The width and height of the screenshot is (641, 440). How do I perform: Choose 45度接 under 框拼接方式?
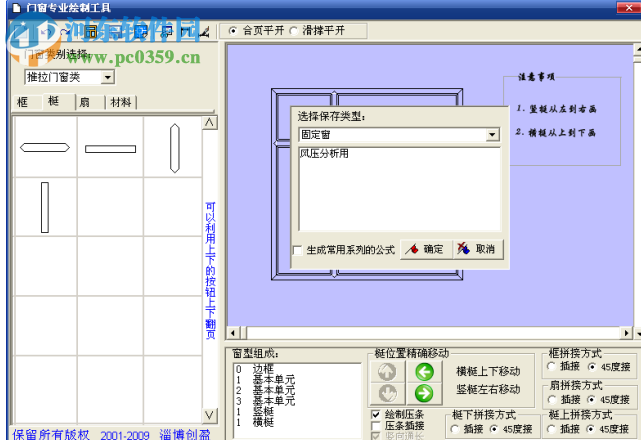pos(592,367)
